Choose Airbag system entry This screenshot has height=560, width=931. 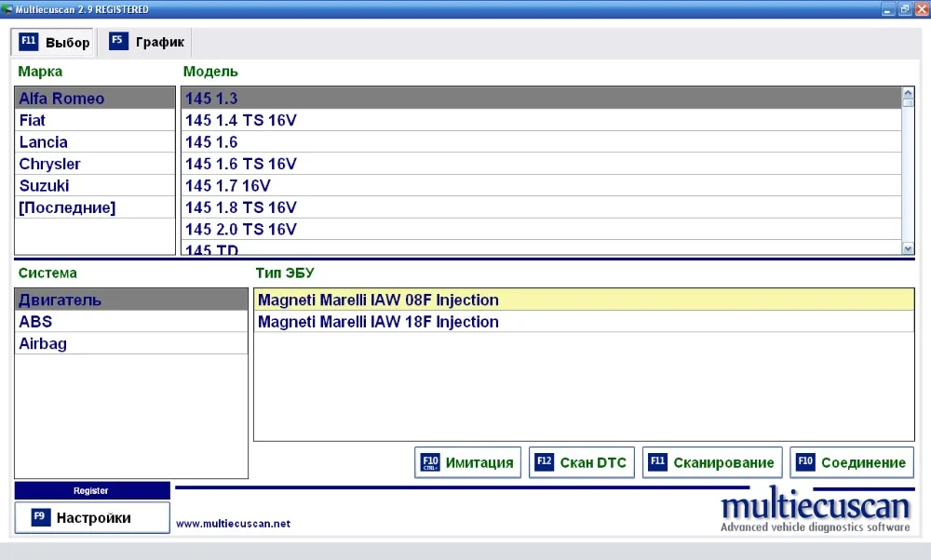click(131, 343)
